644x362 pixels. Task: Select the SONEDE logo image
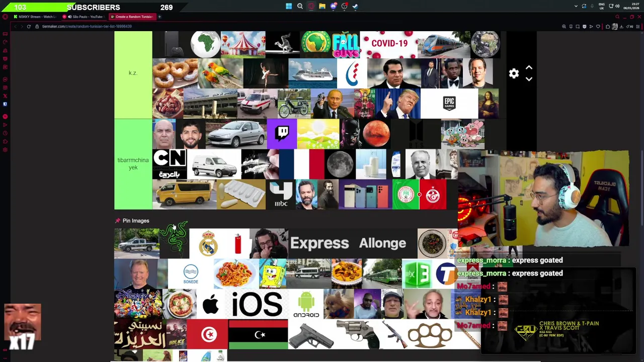tap(191, 274)
